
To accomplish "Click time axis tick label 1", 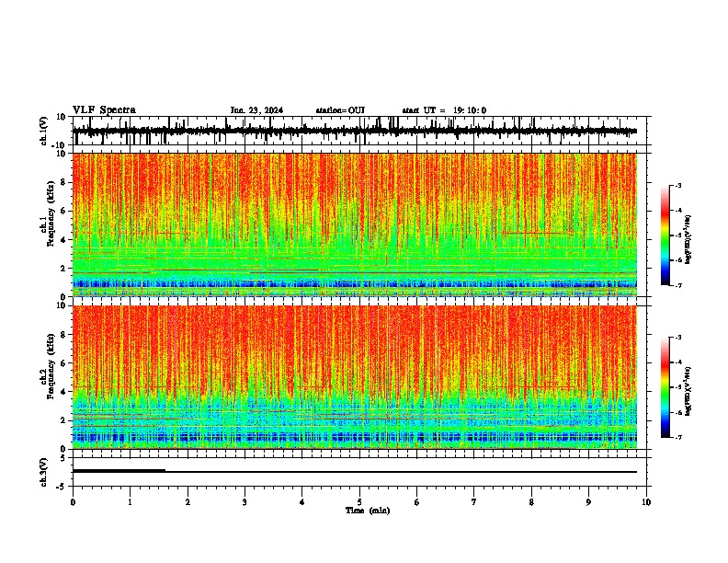I will coord(130,502).
